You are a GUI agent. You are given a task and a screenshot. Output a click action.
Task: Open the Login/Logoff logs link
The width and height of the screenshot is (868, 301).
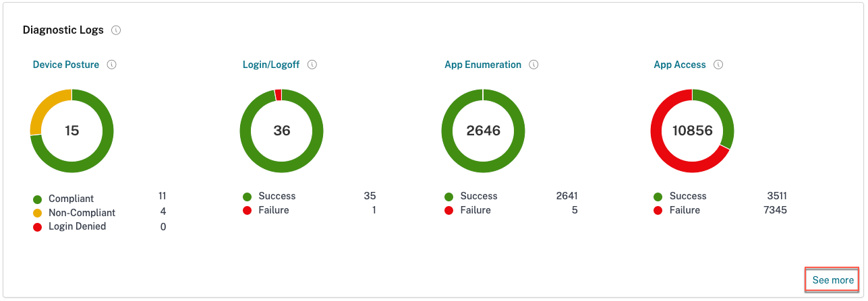pos(270,65)
